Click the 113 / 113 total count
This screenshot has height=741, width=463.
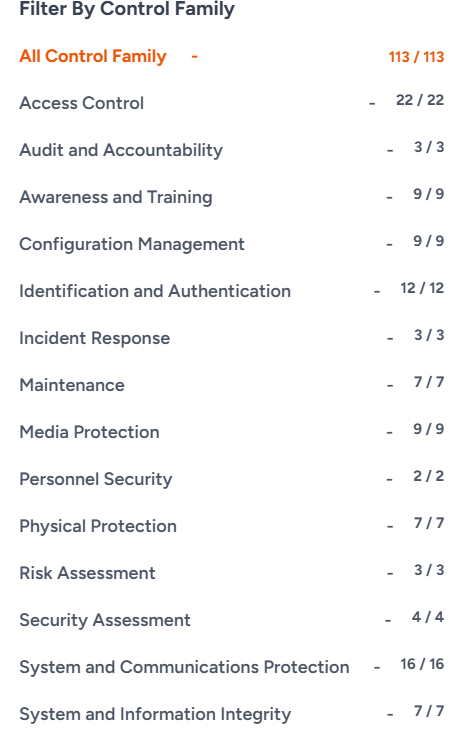tap(416, 57)
